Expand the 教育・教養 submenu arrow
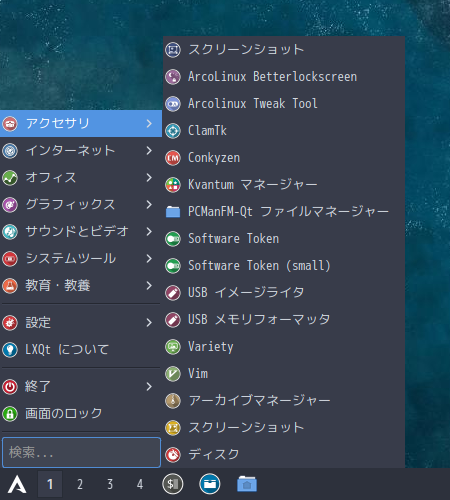The width and height of the screenshot is (450, 500). (149, 286)
